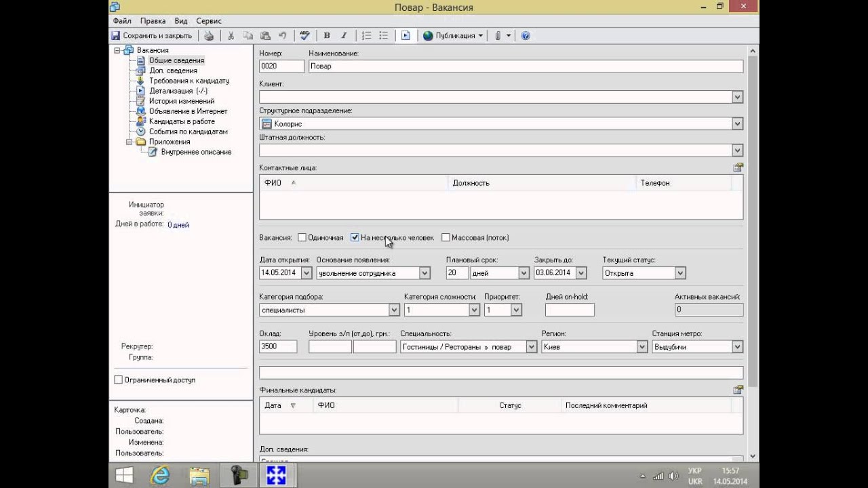Click the page-with-arrow toolbar icon
This screenshot has width=868, height=488.
(x=406, y=36)
